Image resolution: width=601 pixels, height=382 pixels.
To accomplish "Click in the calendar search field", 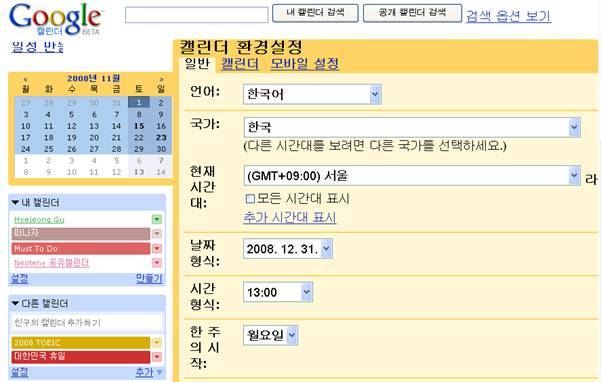I will [197, 15].
